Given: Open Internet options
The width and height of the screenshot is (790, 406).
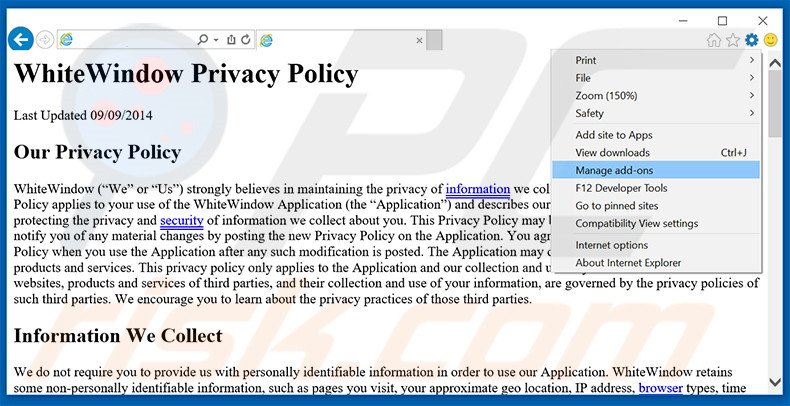Looking at the screenshot, I should coord(656,245).
